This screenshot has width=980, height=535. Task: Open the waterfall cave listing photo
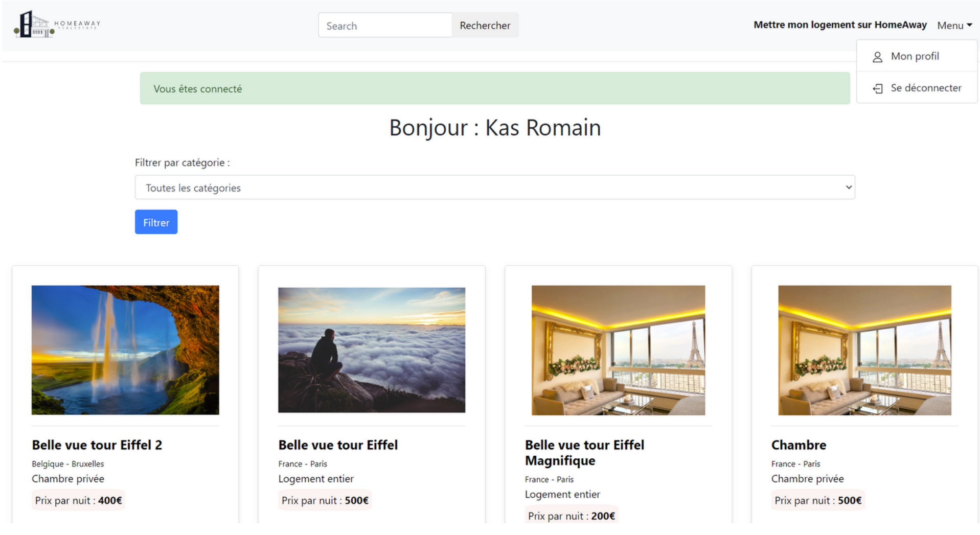point(125,350)
